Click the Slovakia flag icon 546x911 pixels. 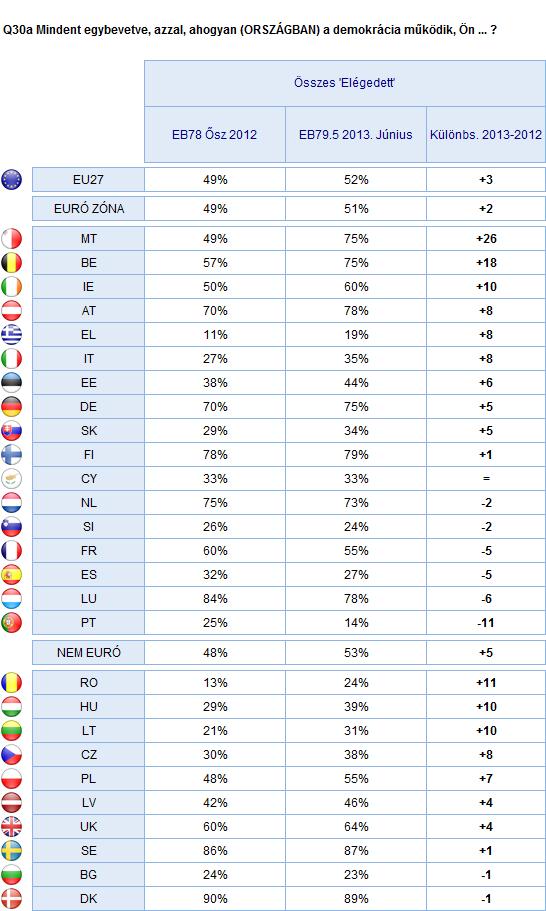coord(12,431)
